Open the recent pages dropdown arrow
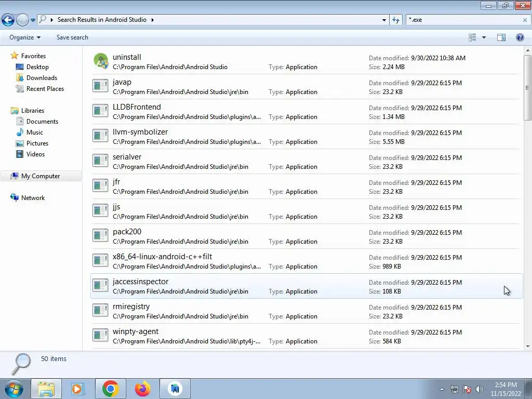532x399 pixels. (x=33, y=20)
